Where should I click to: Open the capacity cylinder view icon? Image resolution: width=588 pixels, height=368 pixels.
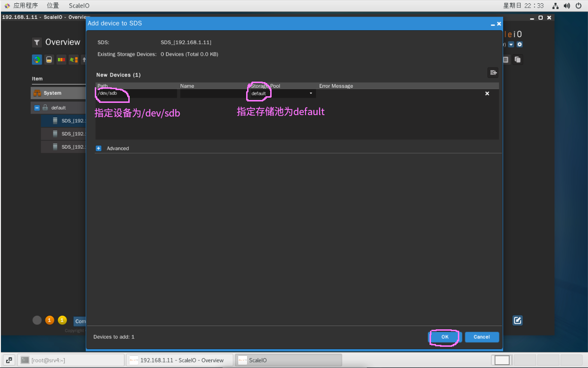pyautogui.click(x=49, y=60)
